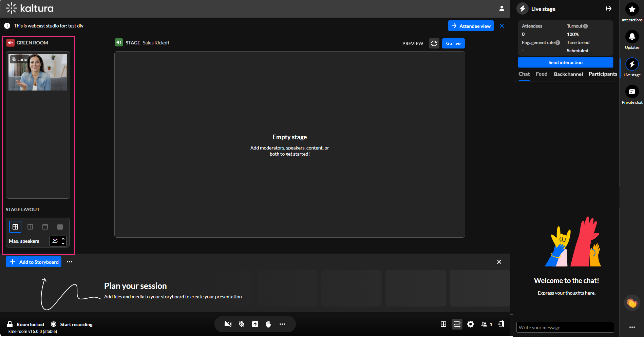This screenshot has width=644, height=337.
Task: Show Turnout help tooltip
Action: pos(586,26)
